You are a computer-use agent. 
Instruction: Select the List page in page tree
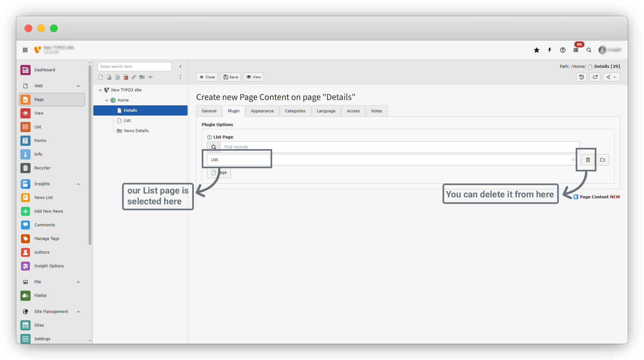[127, 121]
